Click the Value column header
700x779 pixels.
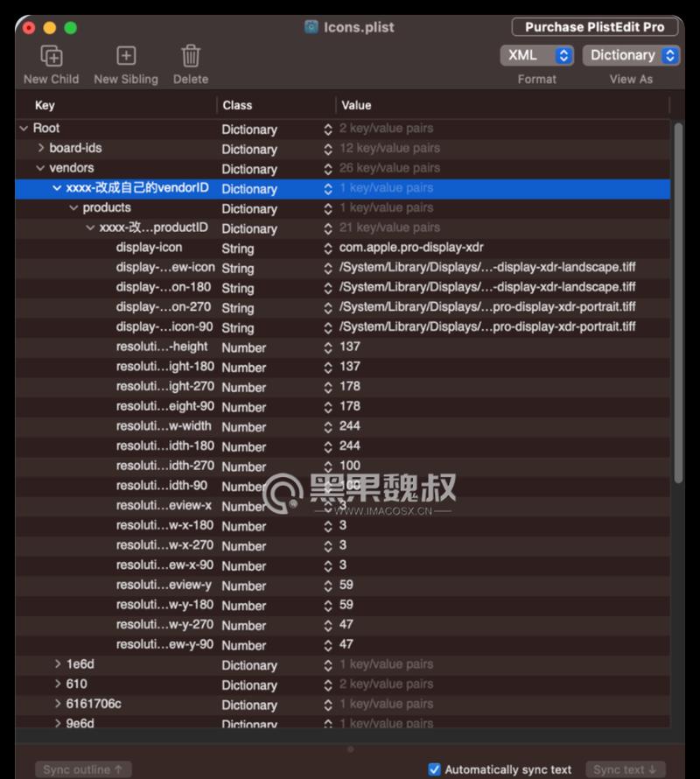(356, 105)
